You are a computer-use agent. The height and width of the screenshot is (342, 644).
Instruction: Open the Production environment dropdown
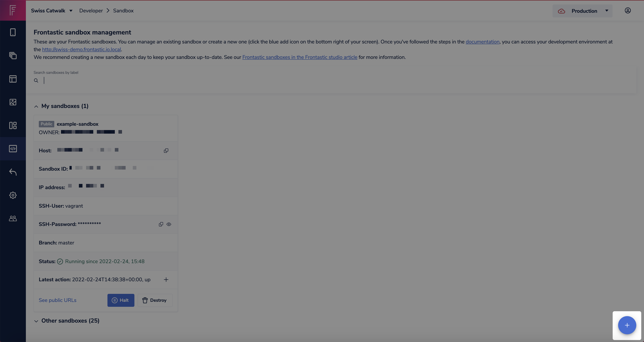coord(582,11)
